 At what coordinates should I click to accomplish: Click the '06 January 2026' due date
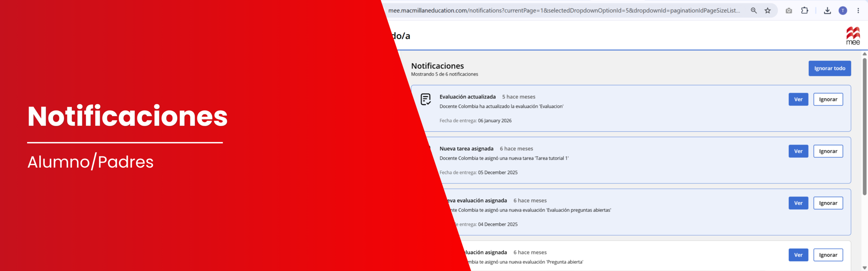(495, 121)
